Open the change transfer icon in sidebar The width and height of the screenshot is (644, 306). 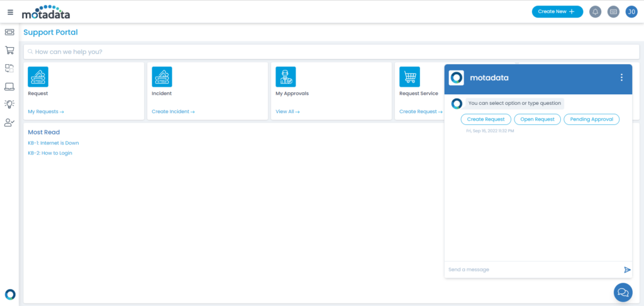click(x=9, y=68)
